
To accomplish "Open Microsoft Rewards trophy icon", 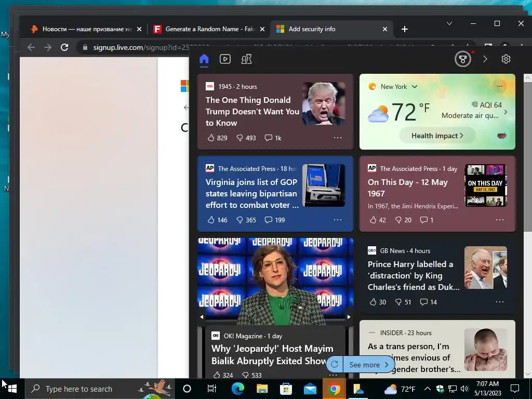I will (463, 59).
